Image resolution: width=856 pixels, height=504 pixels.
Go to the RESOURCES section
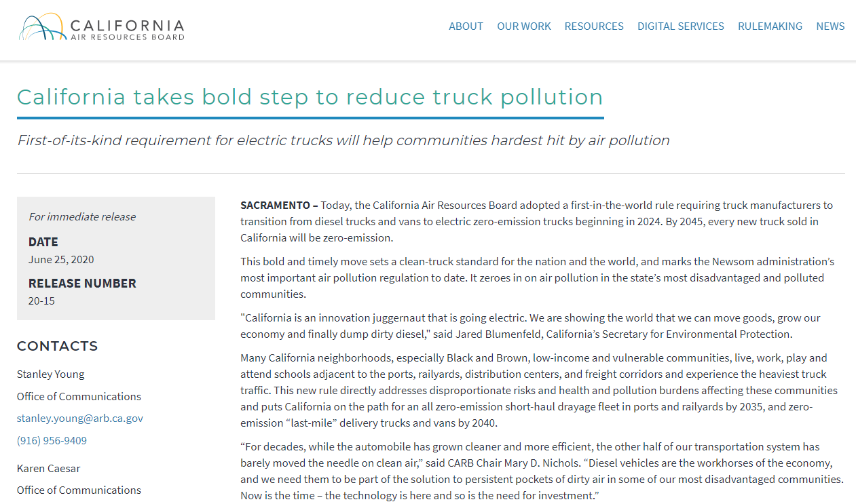[593, 26]
